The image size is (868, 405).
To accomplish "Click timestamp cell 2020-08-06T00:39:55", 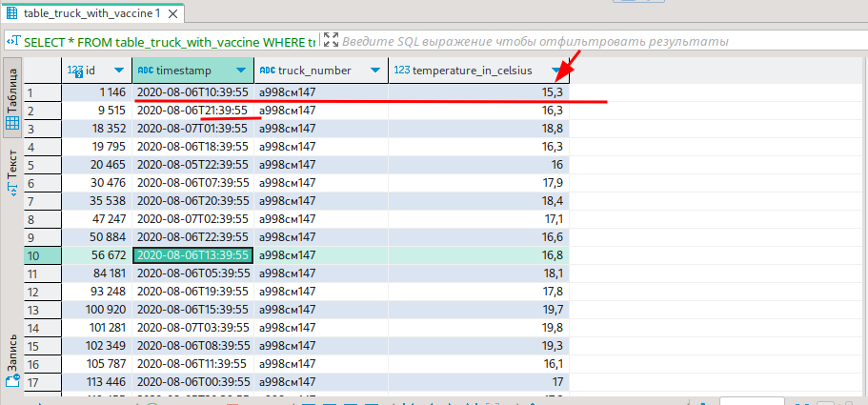I will [x=193, y=382].
